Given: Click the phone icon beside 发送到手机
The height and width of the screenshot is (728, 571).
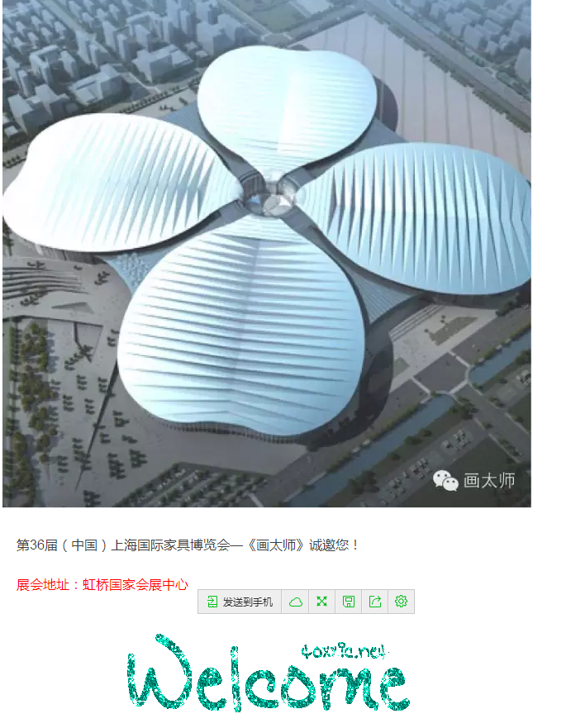Looking at the screenshot, I should (x=212, y=602).
